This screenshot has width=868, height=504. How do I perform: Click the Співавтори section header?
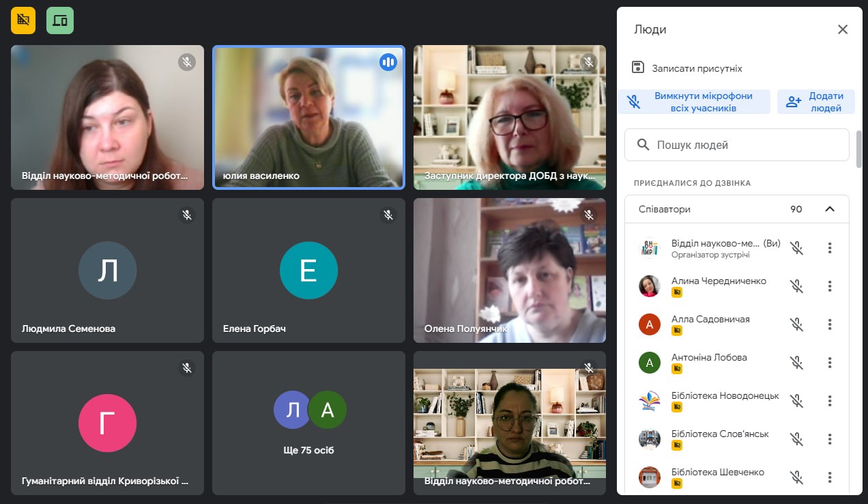coord(737,209)
